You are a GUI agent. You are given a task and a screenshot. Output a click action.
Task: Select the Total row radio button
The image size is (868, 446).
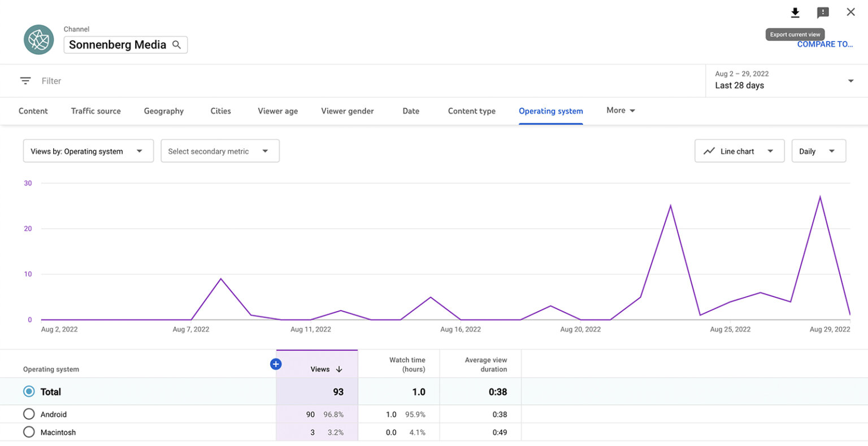[x=29, y=391]
